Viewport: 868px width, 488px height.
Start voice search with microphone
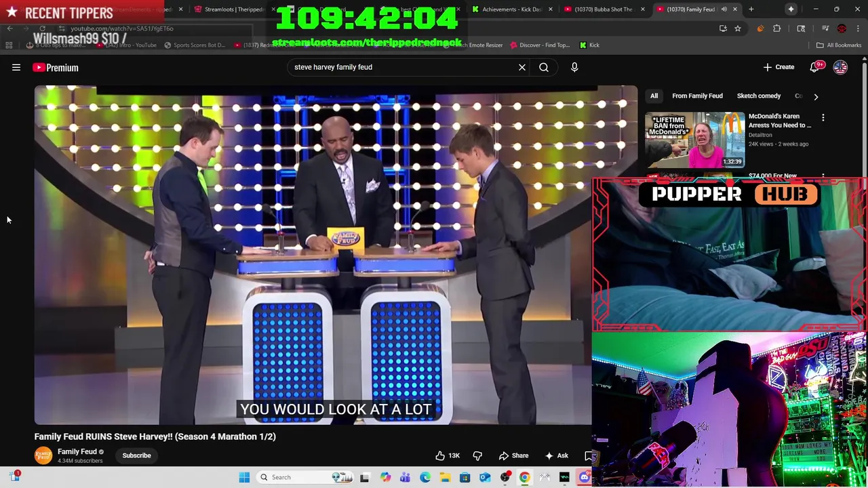coord(574,67)
